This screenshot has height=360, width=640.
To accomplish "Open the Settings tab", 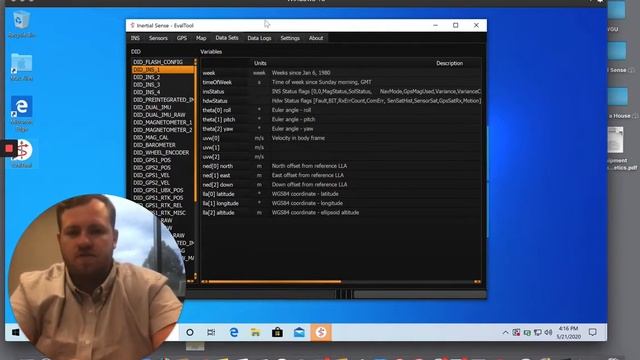I will pos(290,38).
